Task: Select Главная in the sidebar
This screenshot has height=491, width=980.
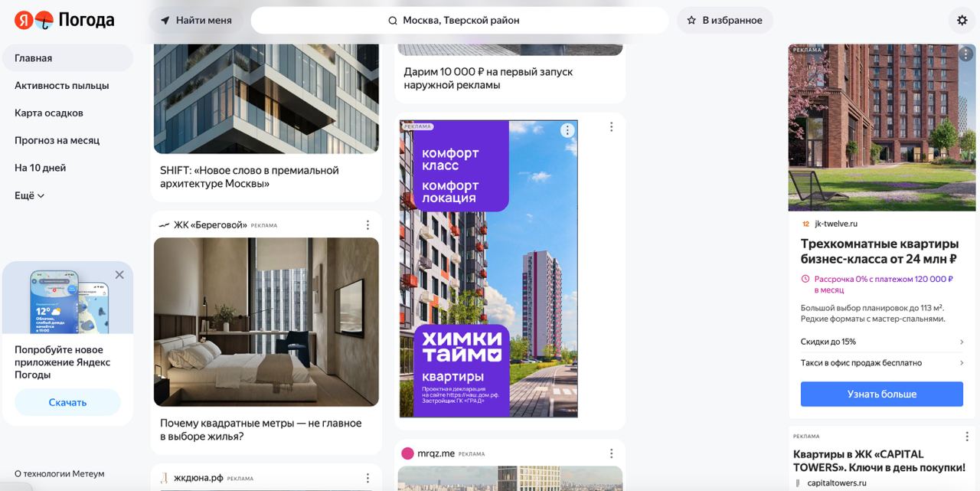Action: 67,58
